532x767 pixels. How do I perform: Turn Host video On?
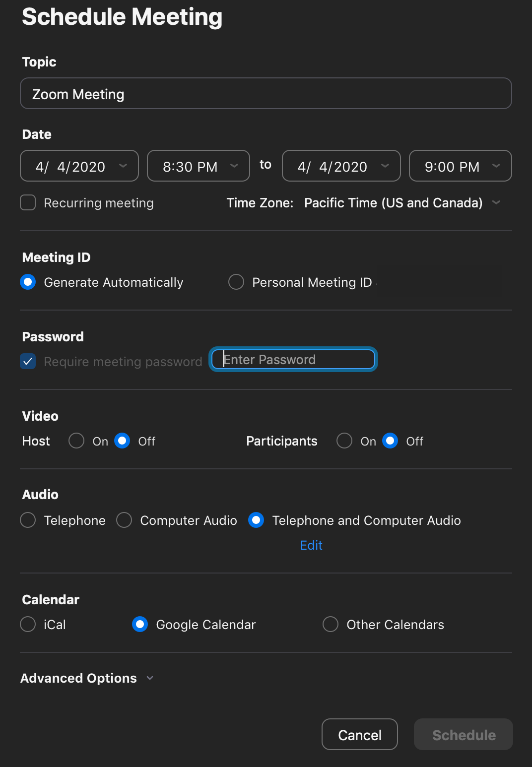click(x=76, y=441)
